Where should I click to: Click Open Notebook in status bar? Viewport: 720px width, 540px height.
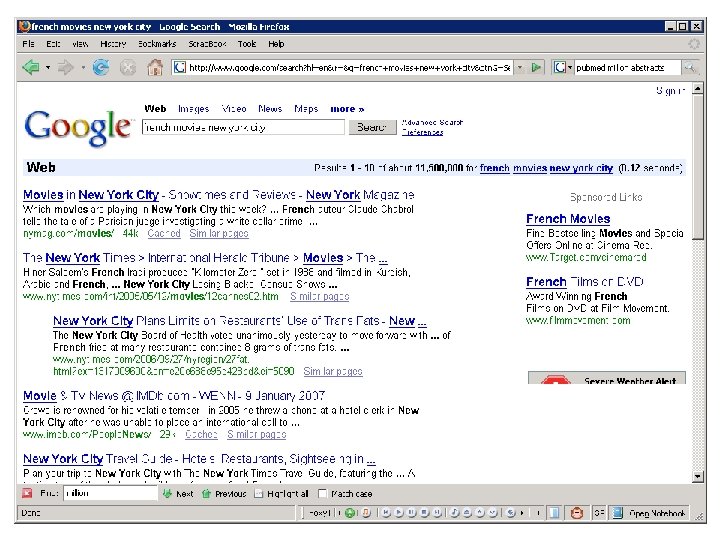click(x=649, y=513)
